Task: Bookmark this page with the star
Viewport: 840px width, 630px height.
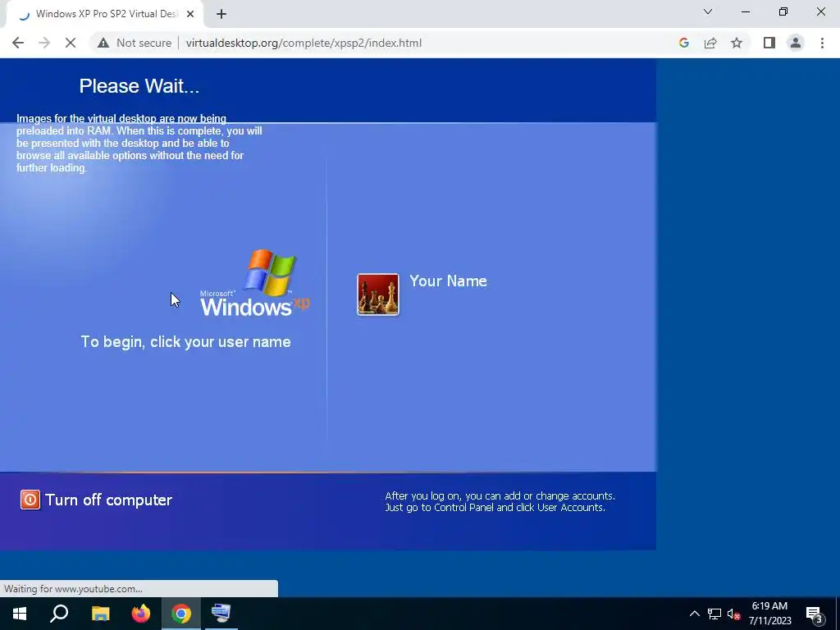Action: (x=737, y=43)
